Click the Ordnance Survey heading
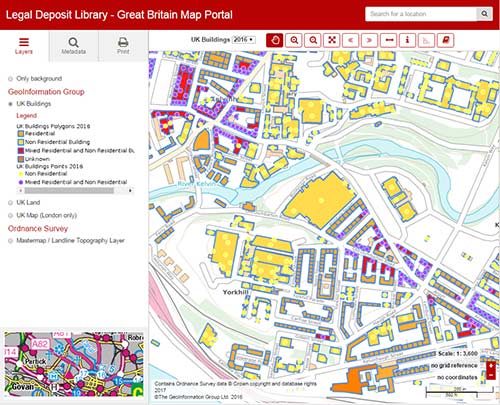500x405 pixels. pos(38,229)
